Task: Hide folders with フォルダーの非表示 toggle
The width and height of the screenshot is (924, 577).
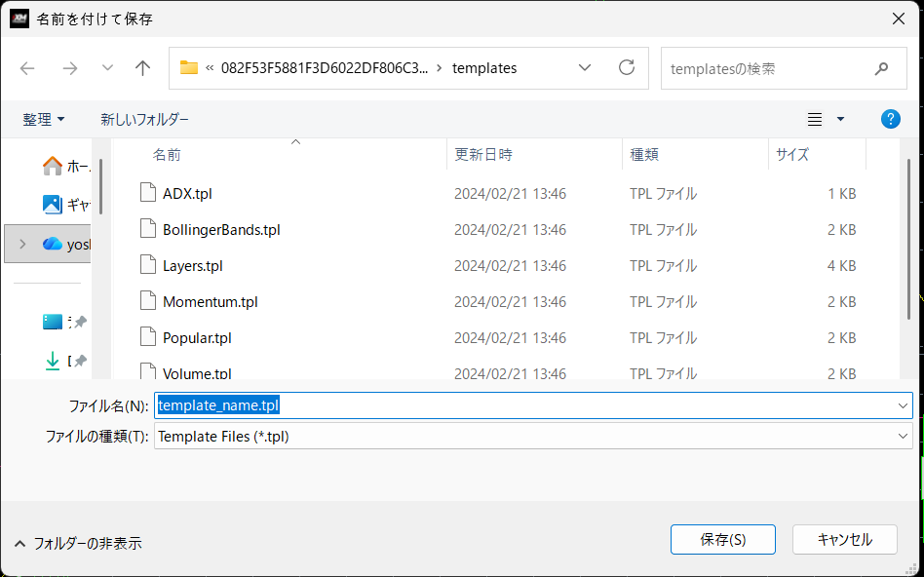Action: pos(78,545)
